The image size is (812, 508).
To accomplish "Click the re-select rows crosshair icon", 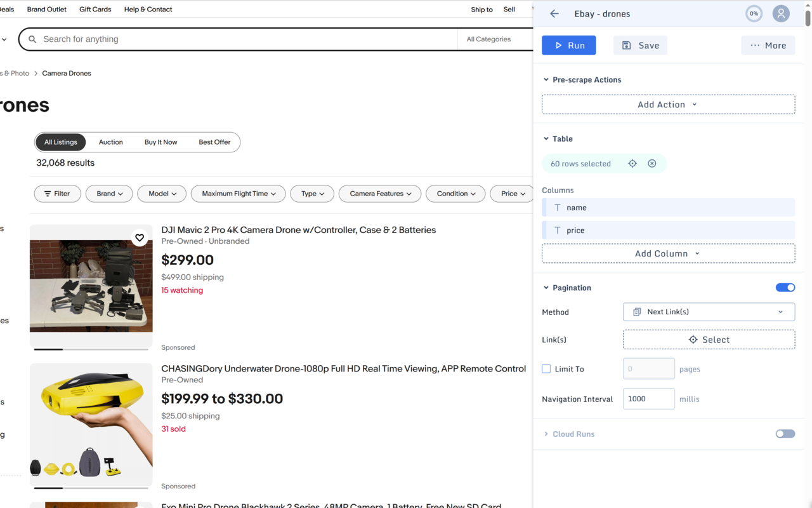I will pos(632,164).
